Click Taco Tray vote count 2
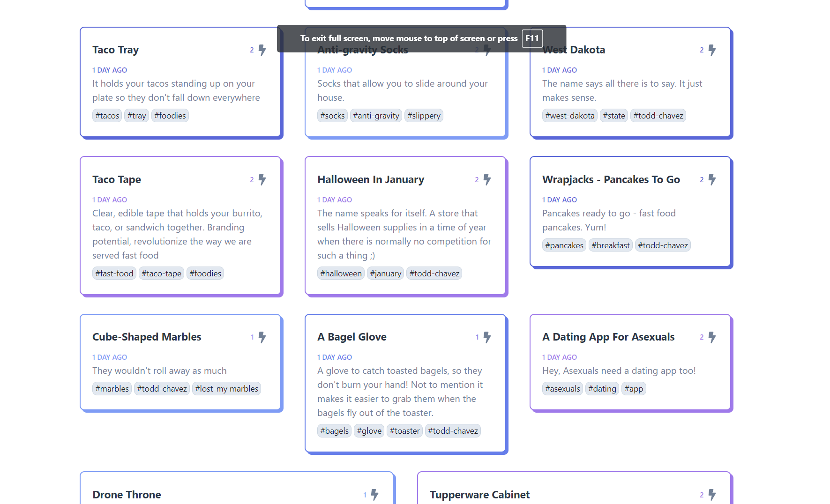The image size is (830, 504). (252, 50)
